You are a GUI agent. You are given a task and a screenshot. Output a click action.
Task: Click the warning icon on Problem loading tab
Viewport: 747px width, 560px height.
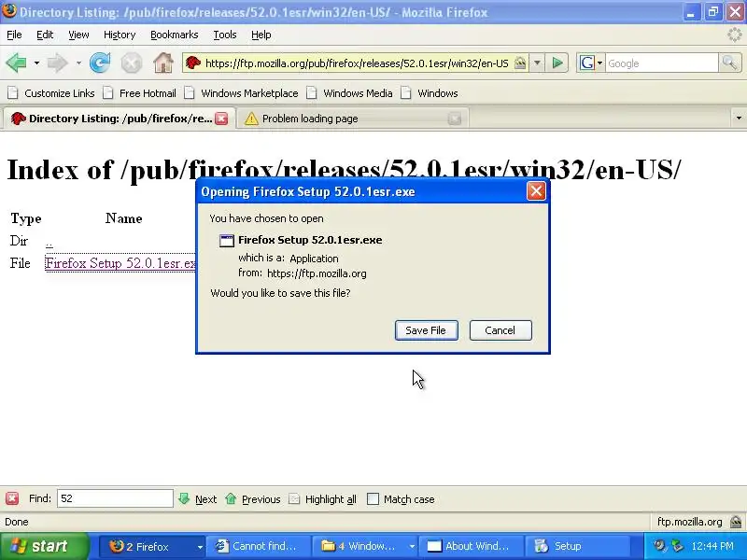point(251,119)
